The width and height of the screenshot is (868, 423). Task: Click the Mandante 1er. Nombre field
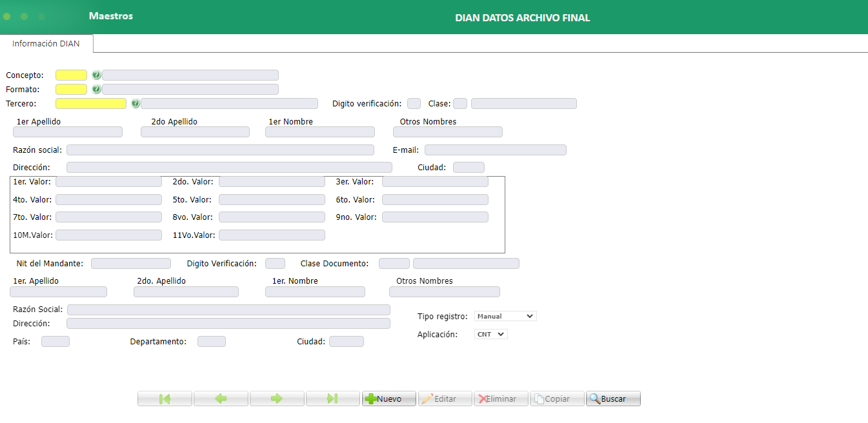tap(315, 292)
